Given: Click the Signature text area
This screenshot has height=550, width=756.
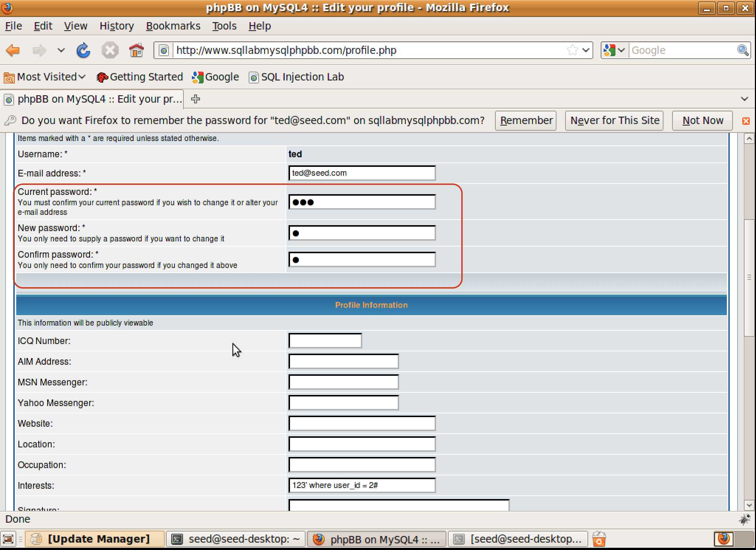Looking at the screenshot, I should (x=399, y=505).
